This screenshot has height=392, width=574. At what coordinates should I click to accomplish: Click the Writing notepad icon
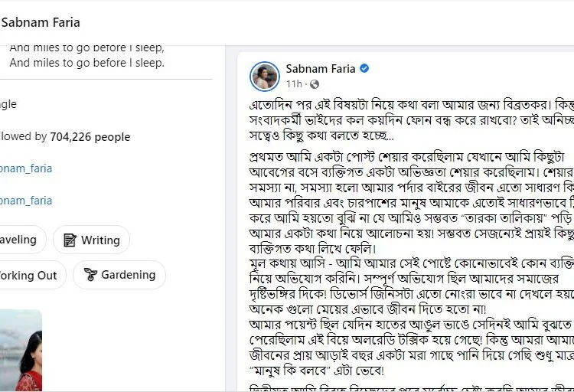click(70, 240)
